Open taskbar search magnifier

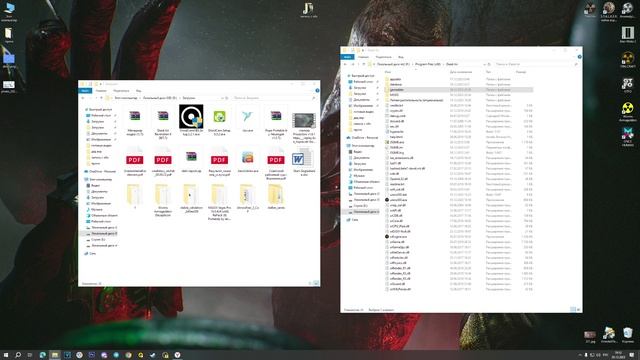pos(18,355)
